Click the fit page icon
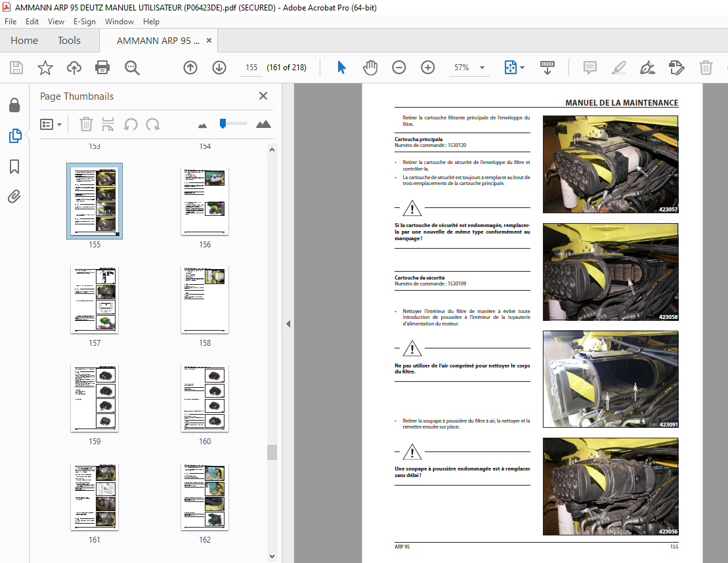 point(510,68)
